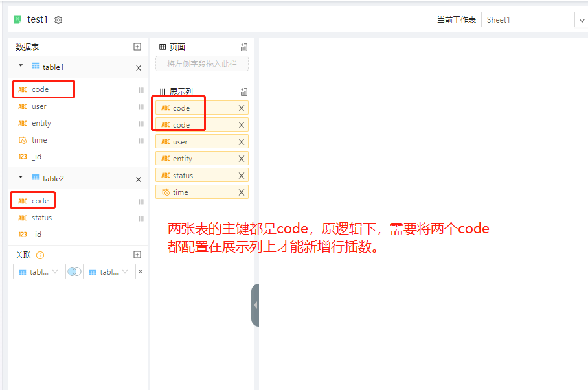Add a new 关联 relation with plus icon
Image resolution: width=588 pixels, height=390 pixels.
point(137,255)
